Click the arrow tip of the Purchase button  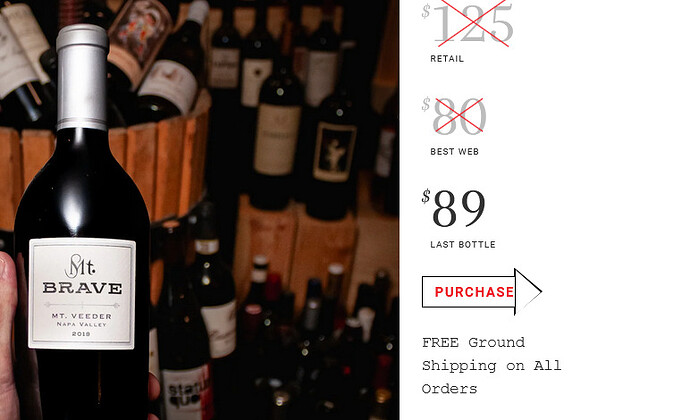pyautogui.click(x=529, y=291)
